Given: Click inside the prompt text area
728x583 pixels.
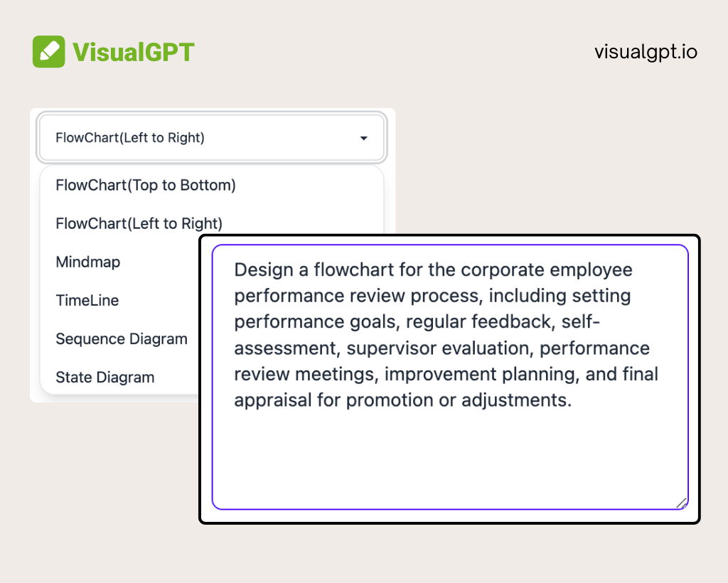Looking at the screenshot, I should tap(450, 377).
